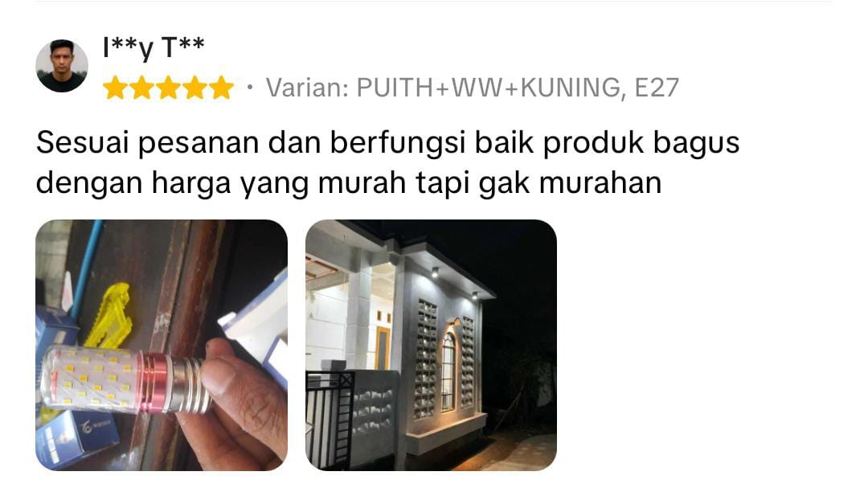Viewport: 868px width, 488px height.
Task: Click the word 'murahan' in the review
Action: [600, 182]
